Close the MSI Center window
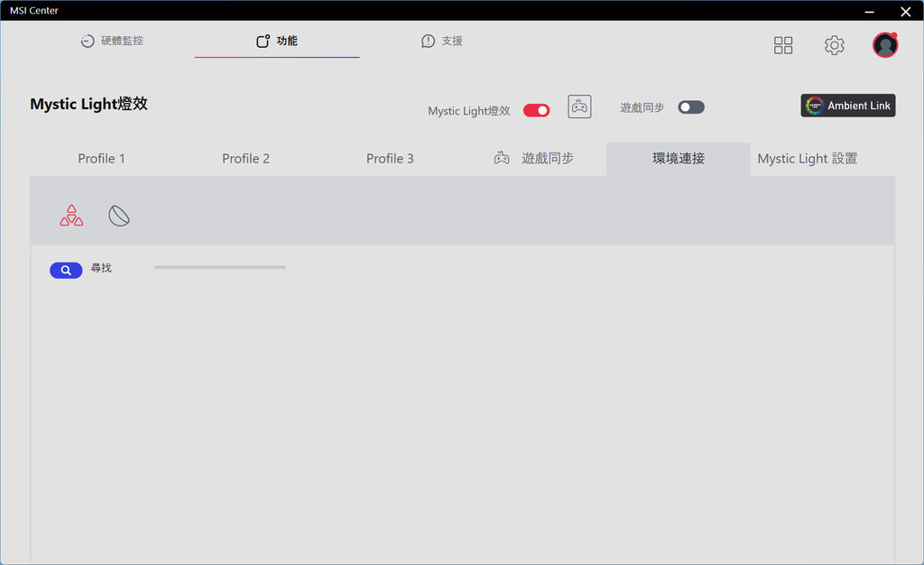Screen dimensions: 924x565 coord(906,11)
